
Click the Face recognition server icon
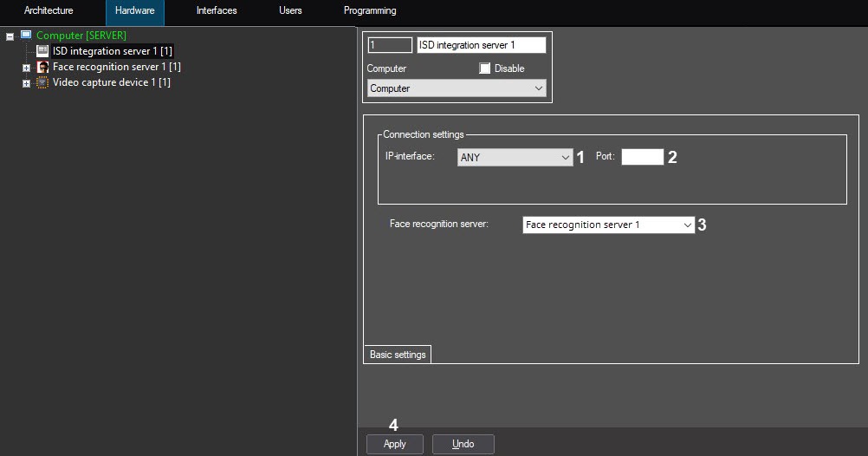coord(43,67)
